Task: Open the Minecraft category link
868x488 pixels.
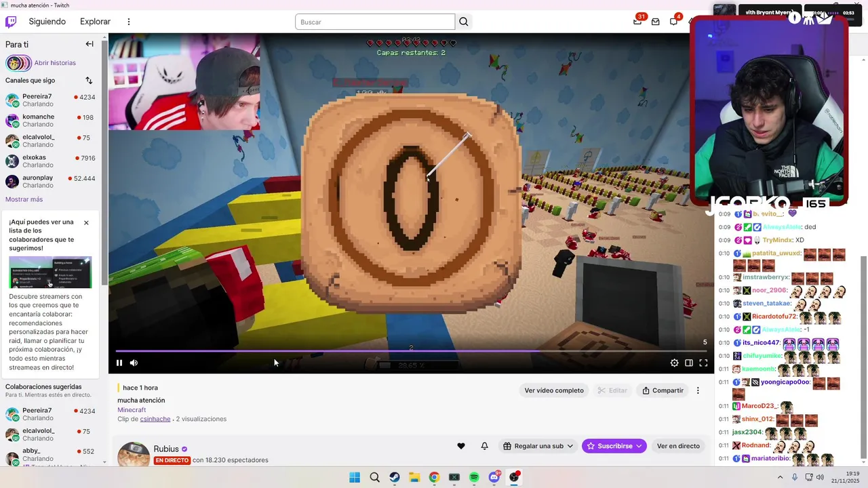Action: (132, 410)
